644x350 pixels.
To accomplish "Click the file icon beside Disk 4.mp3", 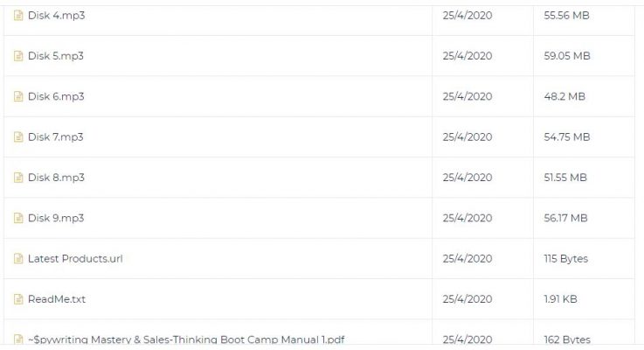I will tap(18, 15).
